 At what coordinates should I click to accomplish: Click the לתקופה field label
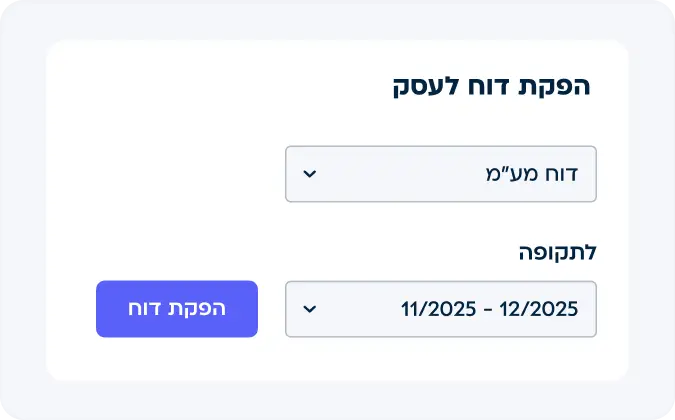(x=557, y=252)
